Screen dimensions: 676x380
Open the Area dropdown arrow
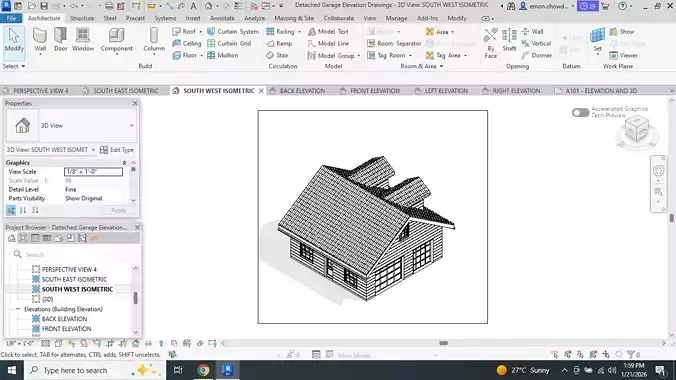(453, 32)
